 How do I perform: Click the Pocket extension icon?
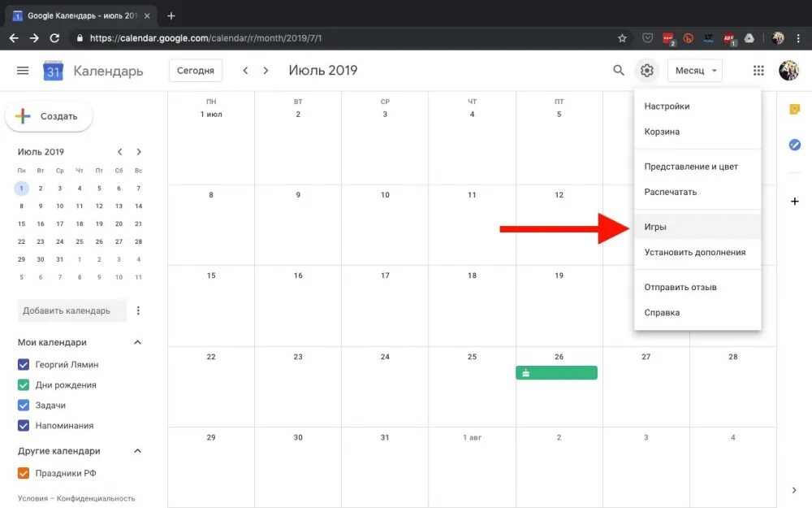(647, 38)
